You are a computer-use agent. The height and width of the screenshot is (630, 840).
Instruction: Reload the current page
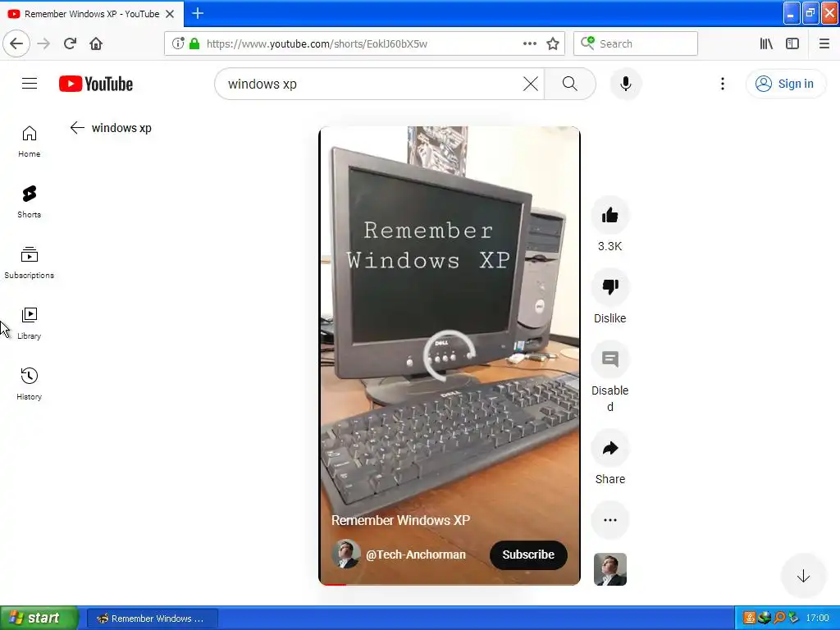point(70,43)
